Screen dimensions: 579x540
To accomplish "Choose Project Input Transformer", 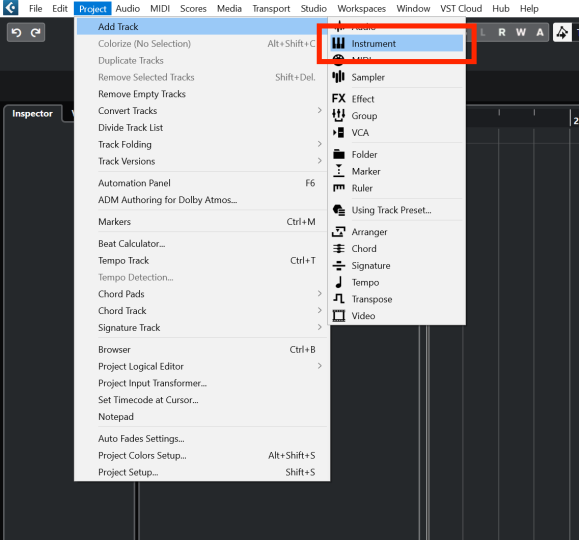I will point(202,383).
